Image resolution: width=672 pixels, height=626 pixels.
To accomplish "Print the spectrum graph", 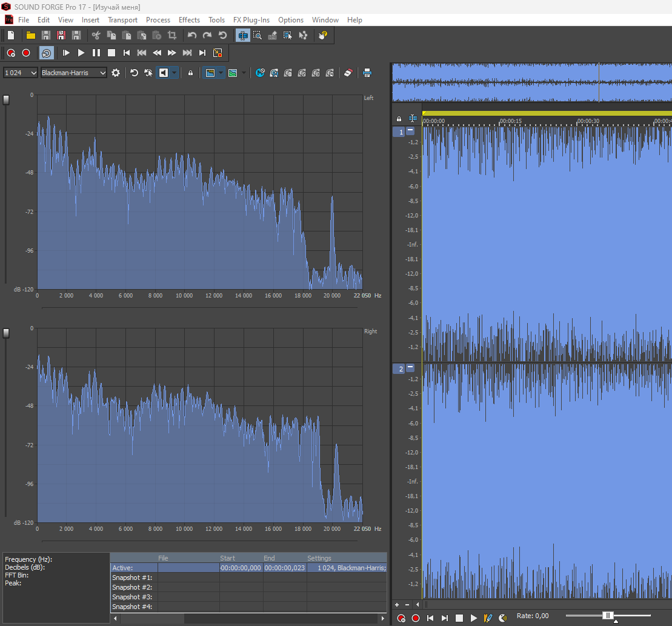I will tap(367, 73).
